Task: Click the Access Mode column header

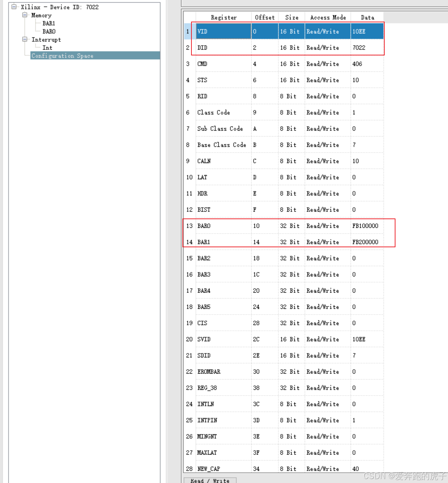Action: click(328, 17)
